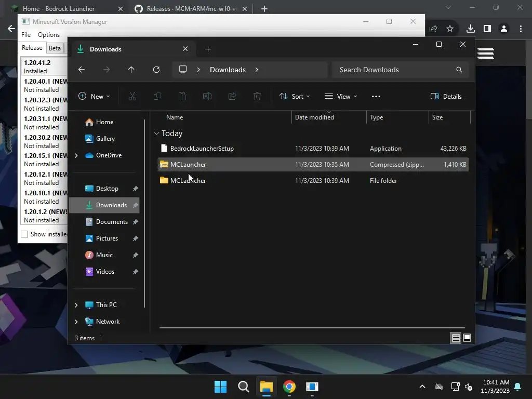Screen dimensions: 532x399
Task: Click the Share toolbar icon
Action: coord(232,96)
